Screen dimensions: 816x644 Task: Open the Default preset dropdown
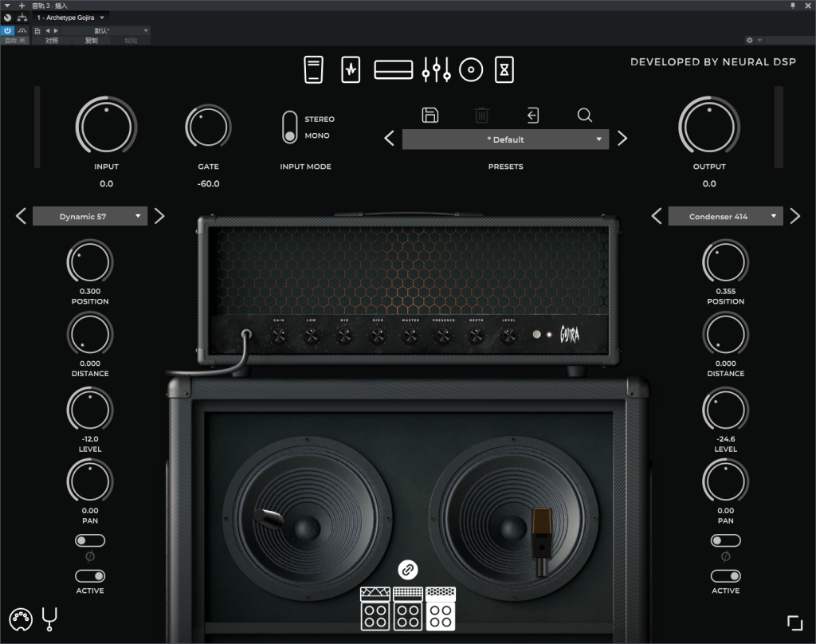point(505,139)
